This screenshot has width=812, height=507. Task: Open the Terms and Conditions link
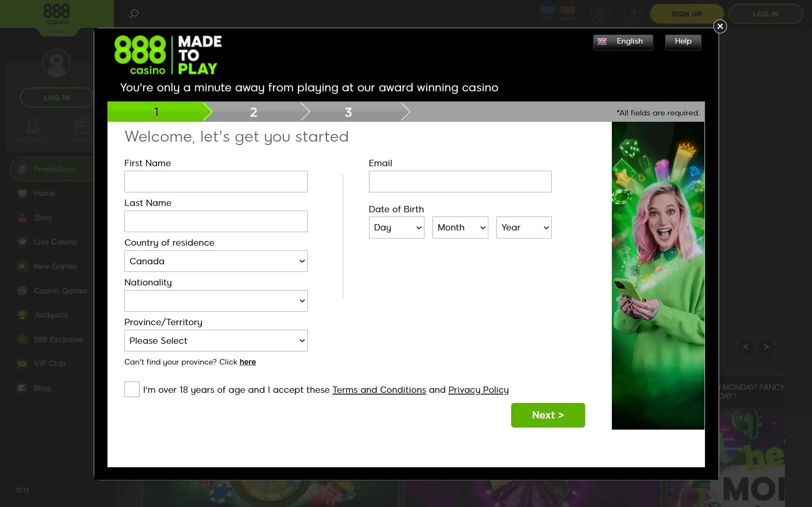[379, 390]
